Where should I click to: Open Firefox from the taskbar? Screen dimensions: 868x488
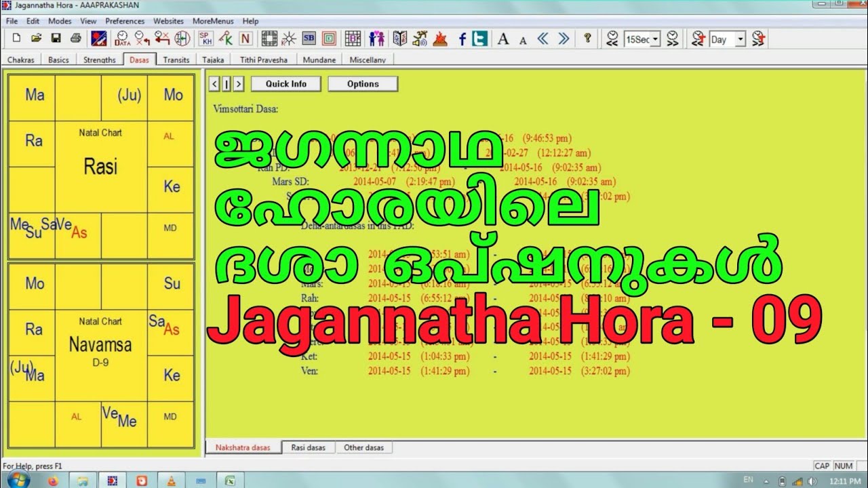(54, 481)
